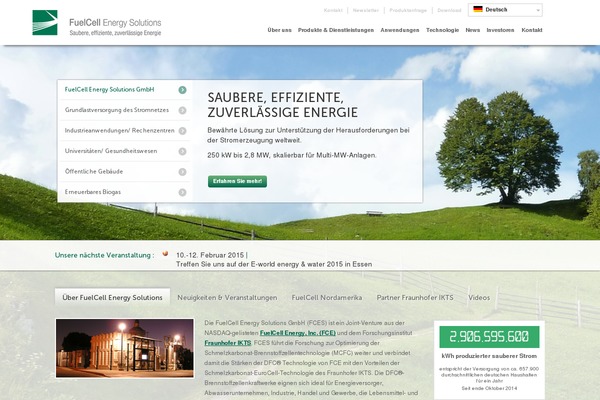The width and height of the screenshot is (600, 400).
Task: Open the Download link
Action: click(x=449, y=10)
